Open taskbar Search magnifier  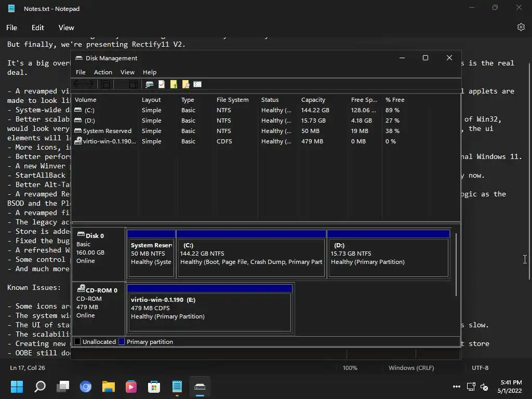[x=40, y=387]
